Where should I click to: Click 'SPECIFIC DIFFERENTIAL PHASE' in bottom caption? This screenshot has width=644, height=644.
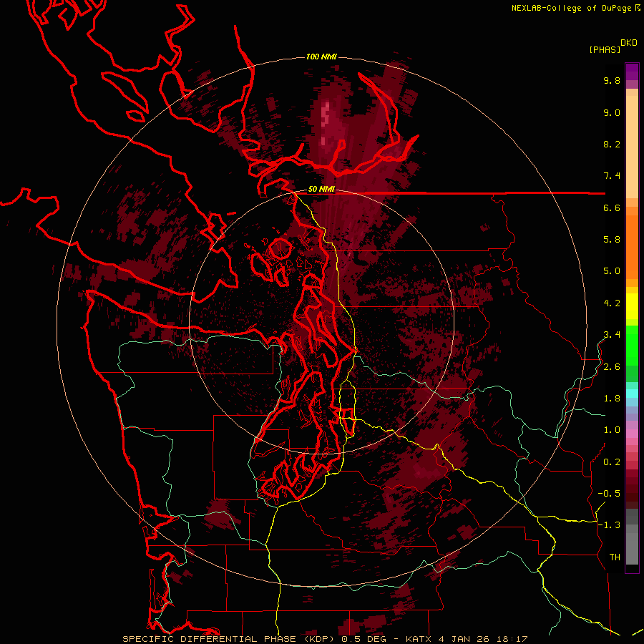point(210,639)
